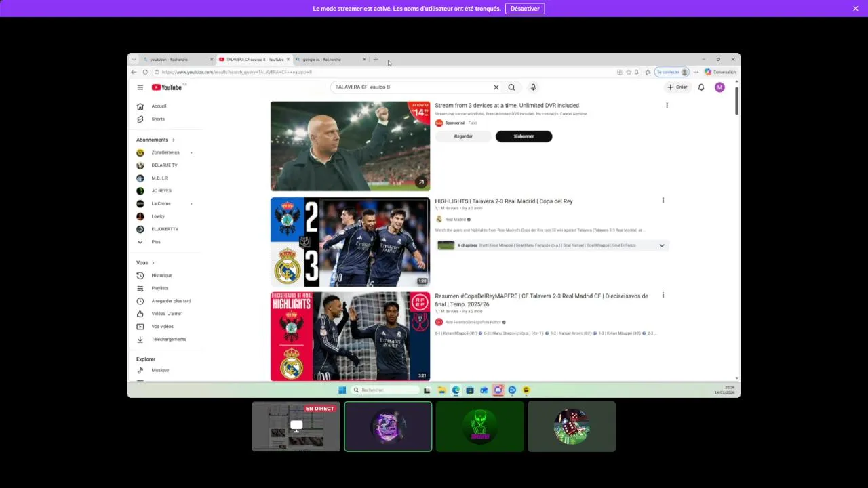
Task: Dismiss the streamer mode banner
Action: [x=856, y=9]
